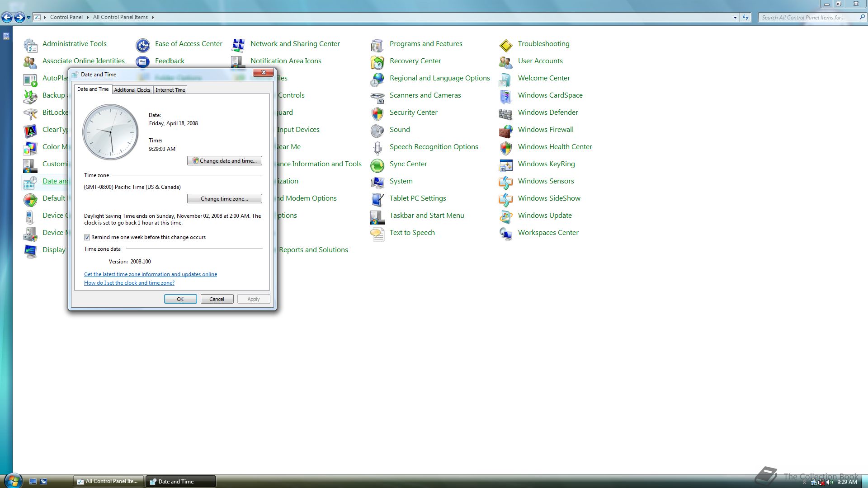Open the Windows Start orb

(x=13, y=480)
